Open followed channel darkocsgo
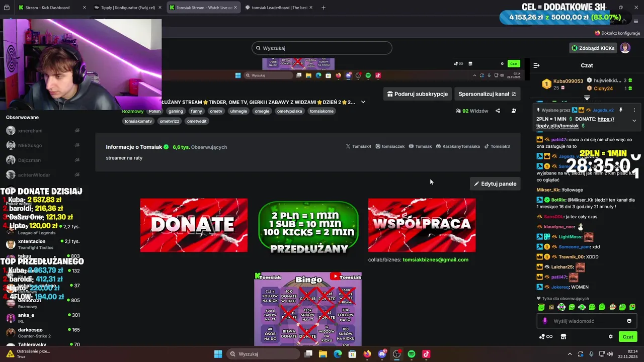Viewport: 644px width, 362px height. pos(43,333)
